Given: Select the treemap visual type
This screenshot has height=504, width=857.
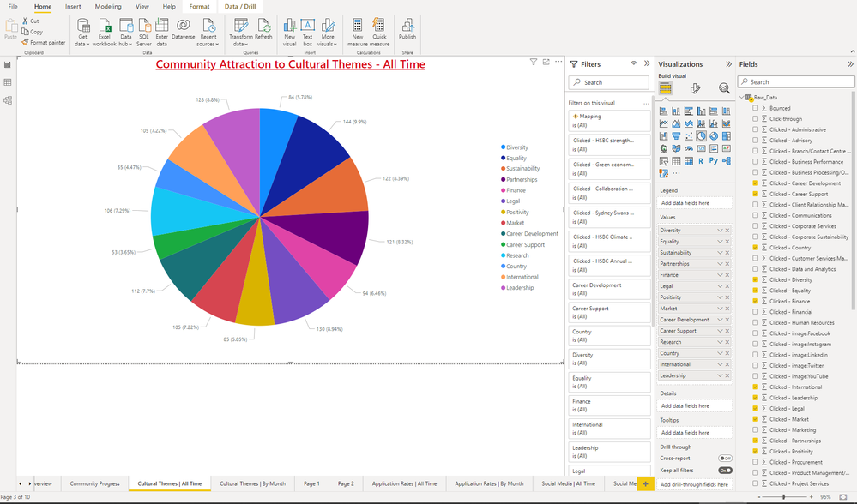Looking at the screenshot, I should coord(727,136).
